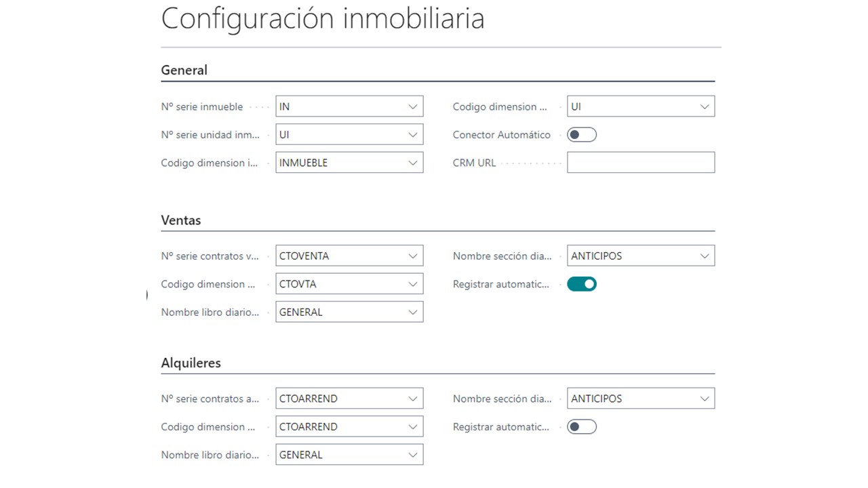Collapse the Ventas section header
The width and height of the screenshot is (868, 488).
pyautogui.click(x=181, y=220)
